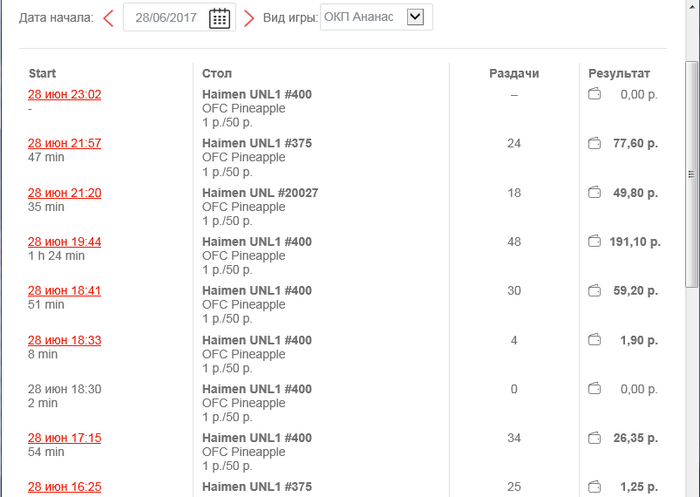Open the calendar date picker icon
Image resolution: width=700 pixels, height=497 pixels.
[x=220, y=17]
